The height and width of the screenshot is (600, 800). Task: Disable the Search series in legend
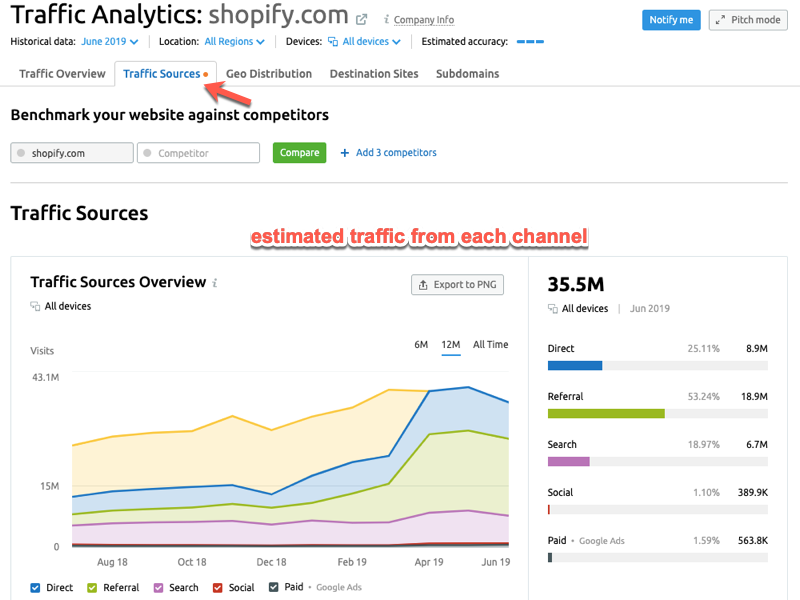158,588
